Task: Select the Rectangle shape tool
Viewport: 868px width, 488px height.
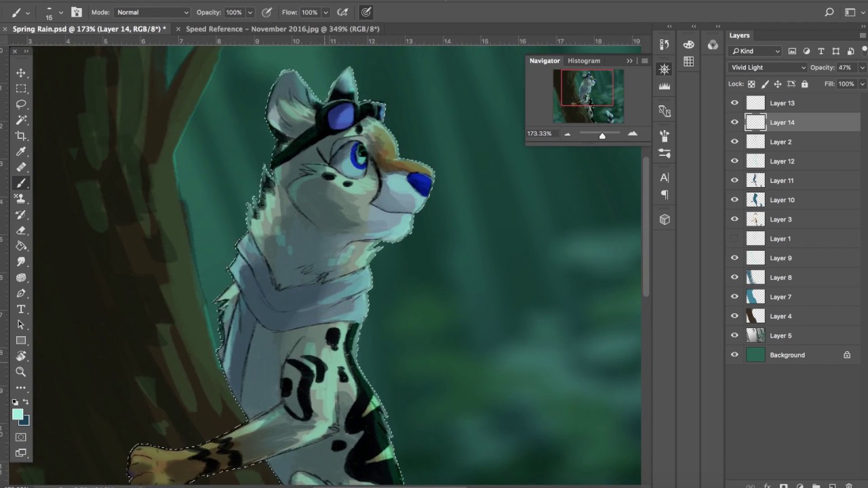Action: [21, 340]
